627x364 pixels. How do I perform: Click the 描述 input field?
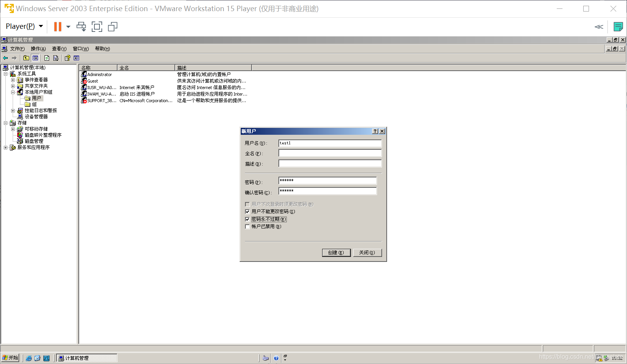[x=330, y=164]
